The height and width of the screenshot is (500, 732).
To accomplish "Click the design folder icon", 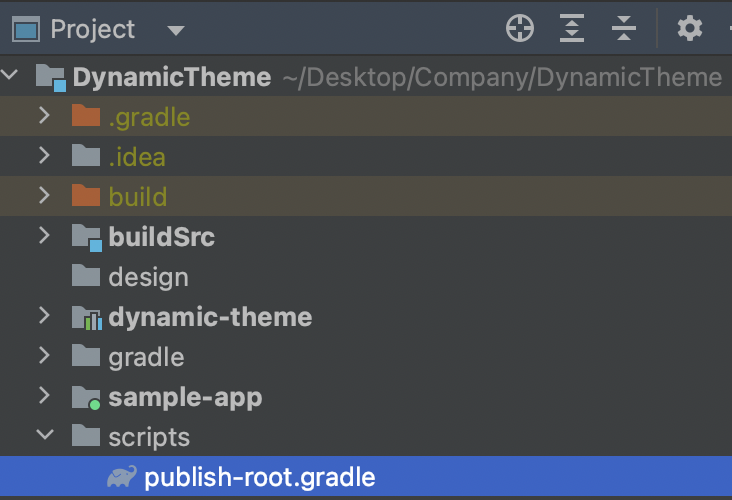I will point(86,276).
